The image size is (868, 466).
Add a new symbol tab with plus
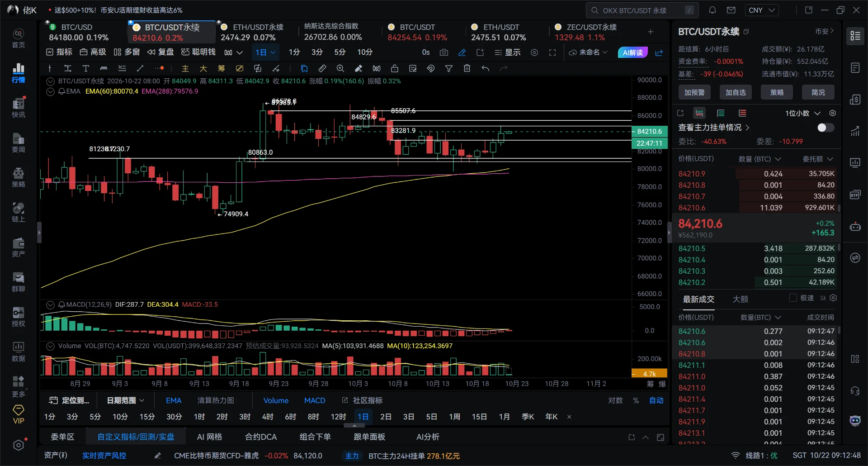coord(651,32)
